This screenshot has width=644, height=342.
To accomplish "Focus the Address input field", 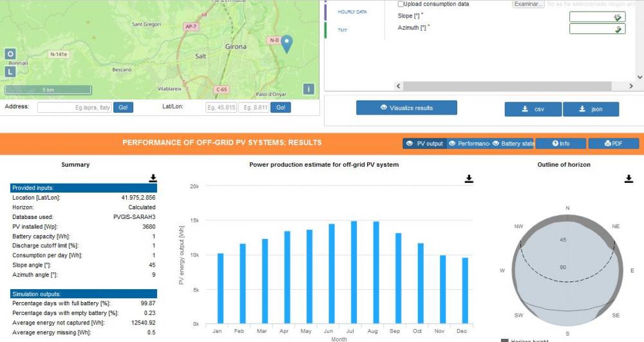I will click(74, 108).
